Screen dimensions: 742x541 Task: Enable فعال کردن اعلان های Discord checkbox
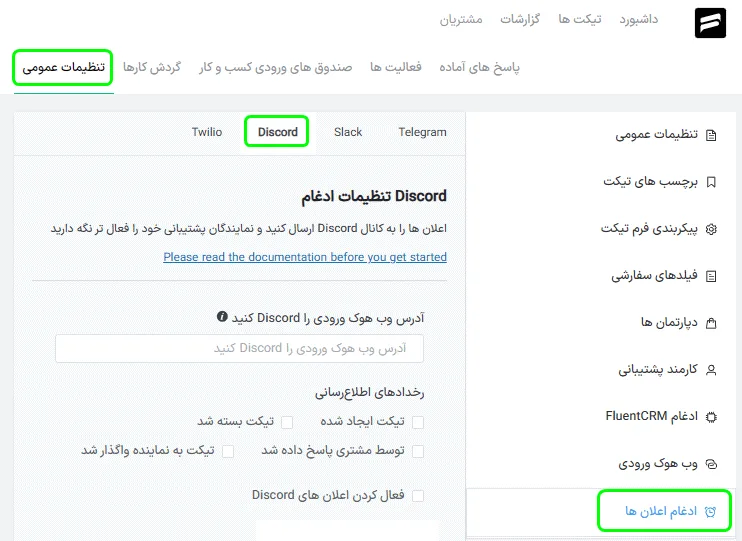click(x=418, y=496)
